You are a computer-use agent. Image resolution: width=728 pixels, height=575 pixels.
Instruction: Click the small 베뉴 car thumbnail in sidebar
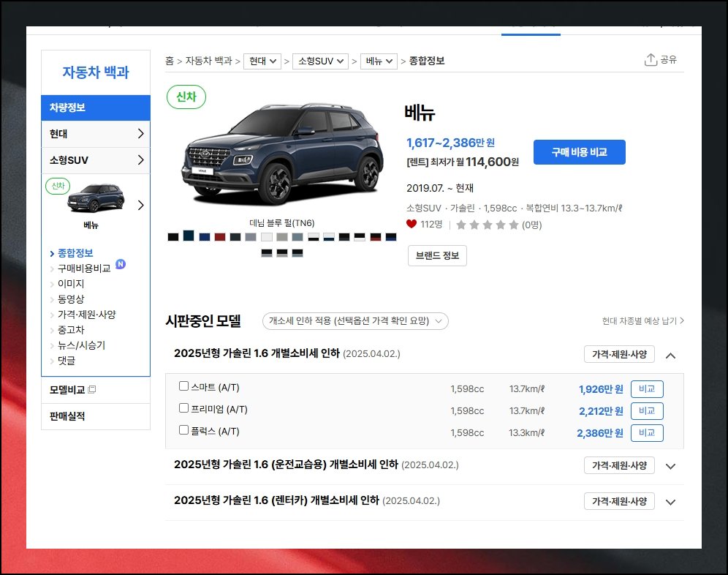click(x=96, y=198)
